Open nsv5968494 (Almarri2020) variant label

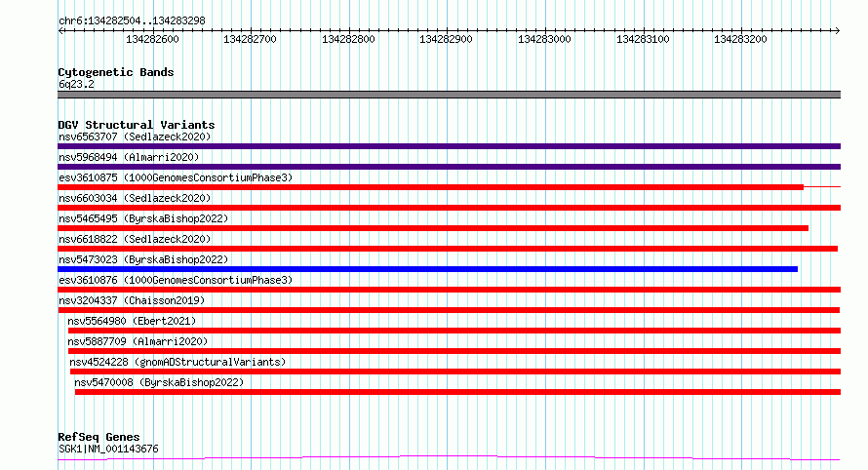[129, 157]
